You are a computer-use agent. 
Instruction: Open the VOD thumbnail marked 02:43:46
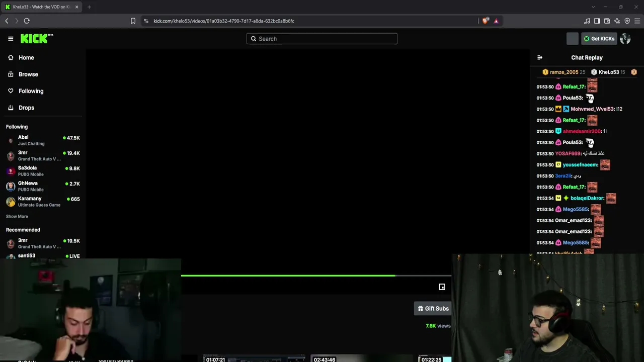coord(361,358)
